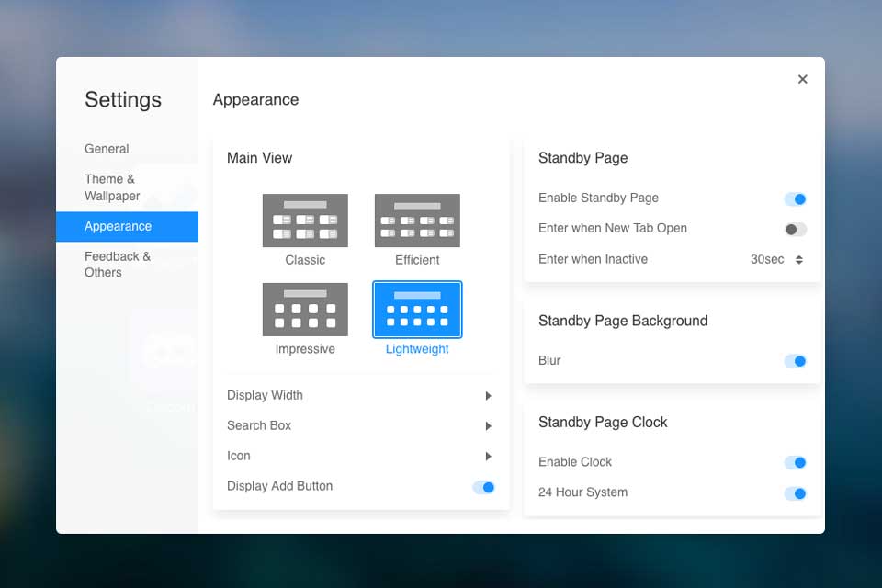This screenshot has width=882, height=588.
Task: Select the Appearance sidebar item
Action: pos(127,226)
